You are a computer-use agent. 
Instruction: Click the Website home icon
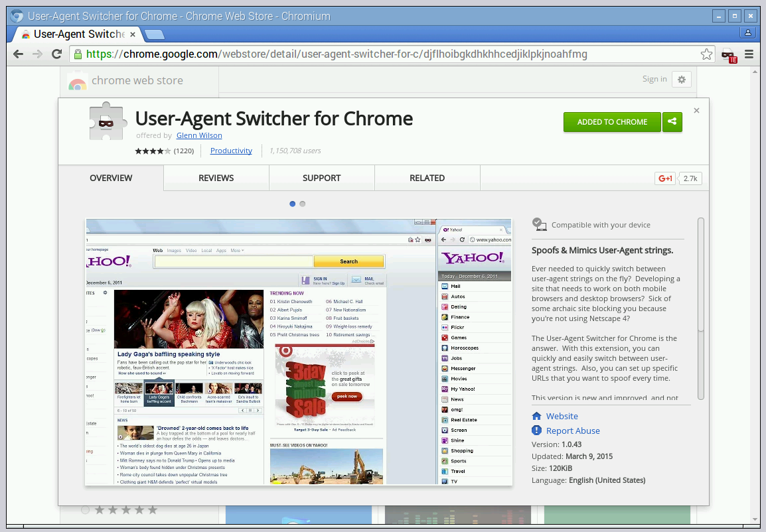tap(536, 416)
